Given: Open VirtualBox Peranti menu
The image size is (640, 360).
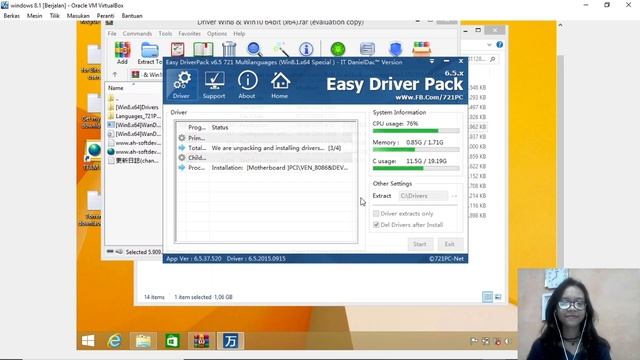Looking at the screenshot, I should pos(105,16).
